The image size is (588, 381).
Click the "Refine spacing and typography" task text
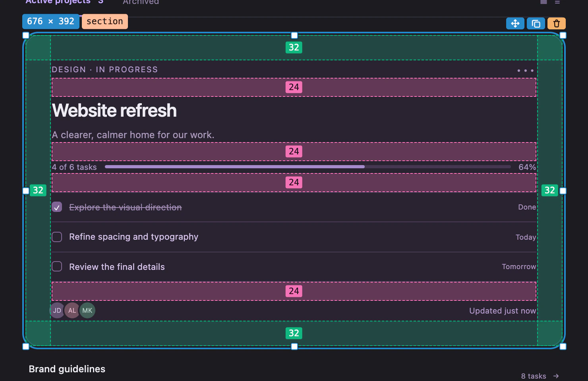point(134,237)
